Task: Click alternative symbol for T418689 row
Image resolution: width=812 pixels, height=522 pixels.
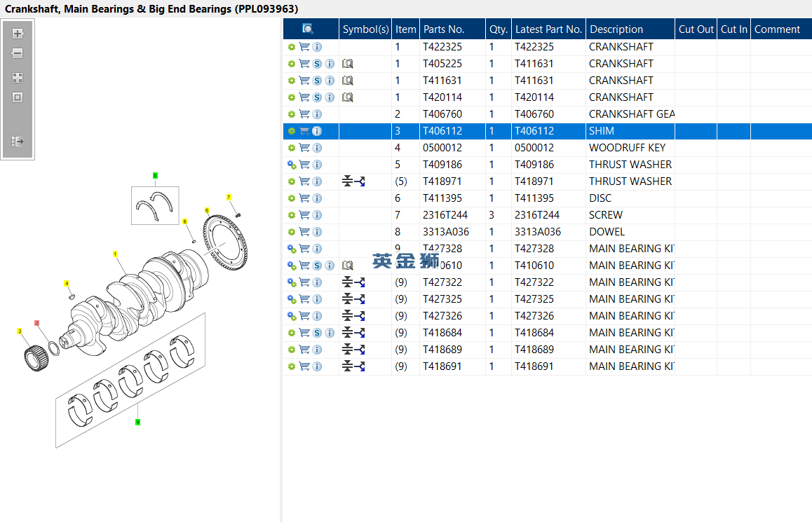Action: click(x=353, y=350)
